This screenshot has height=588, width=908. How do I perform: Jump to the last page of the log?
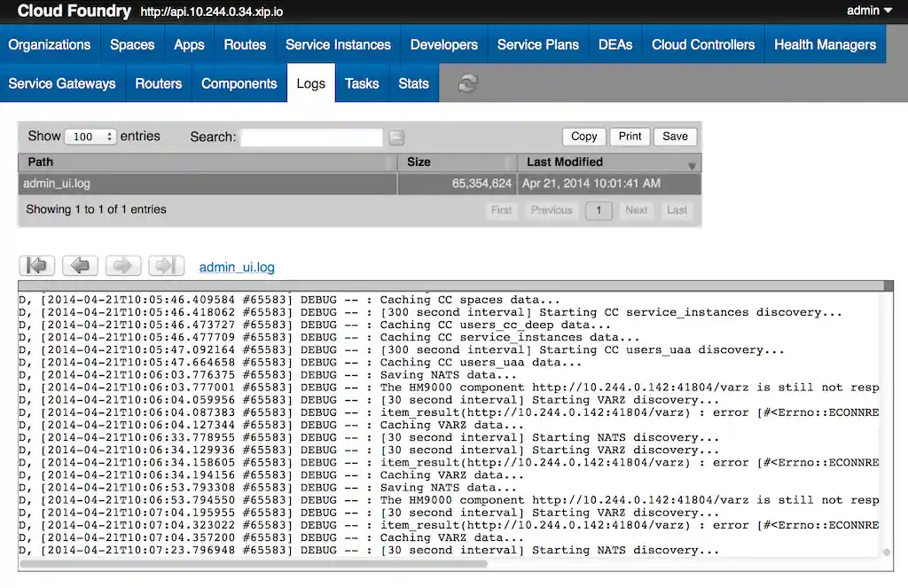click(x=166, y=266)
